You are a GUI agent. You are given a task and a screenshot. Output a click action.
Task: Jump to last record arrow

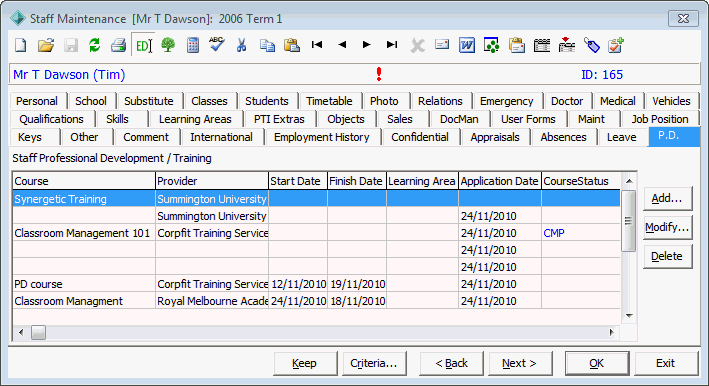point(392,44)
